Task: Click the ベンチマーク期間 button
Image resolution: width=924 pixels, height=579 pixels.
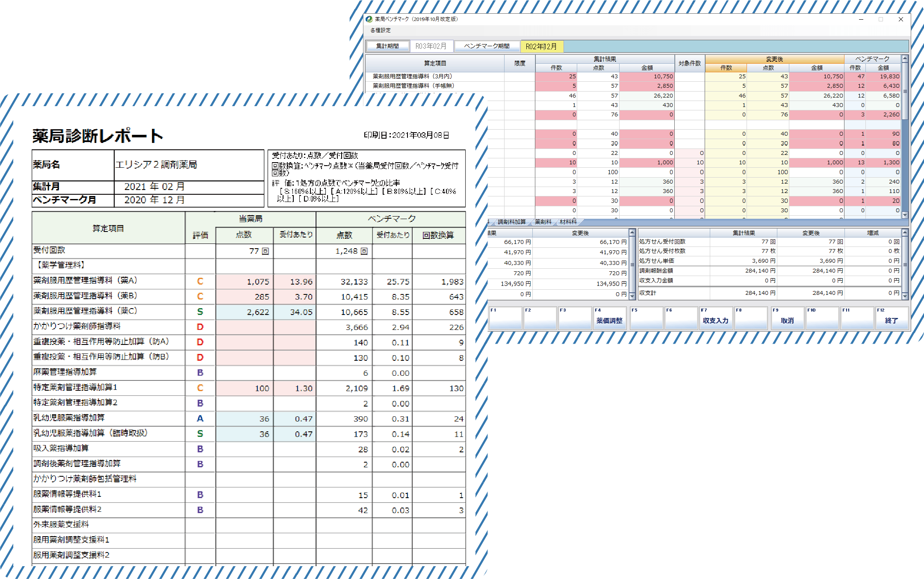Action: 487,46
